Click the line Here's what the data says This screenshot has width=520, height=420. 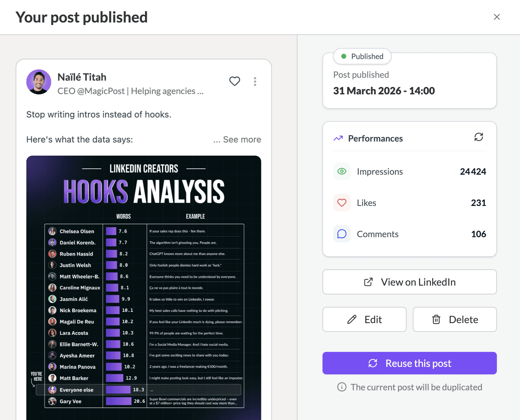(x=80, y=139)
